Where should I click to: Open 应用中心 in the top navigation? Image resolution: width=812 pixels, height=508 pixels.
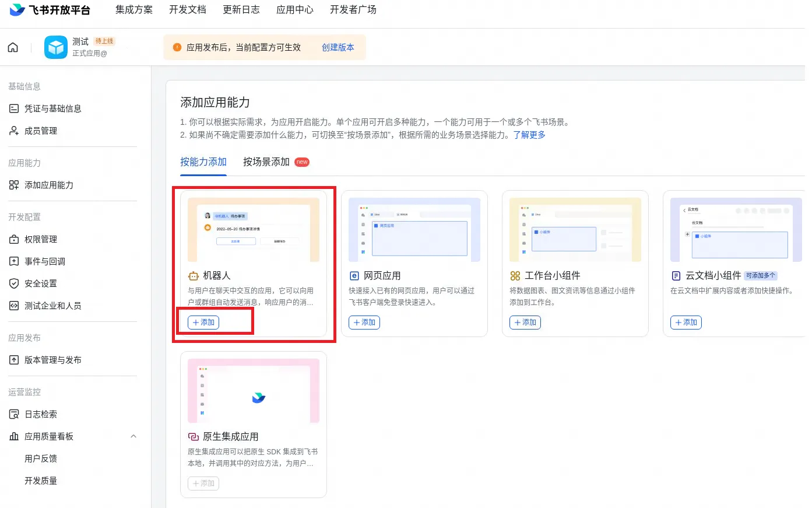pos(295,10)
